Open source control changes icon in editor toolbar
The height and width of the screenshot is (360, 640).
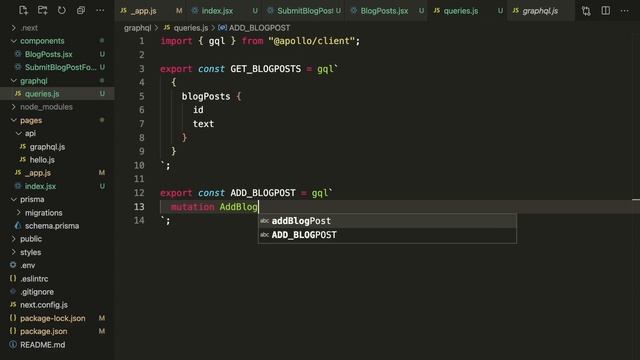[x=586, y=11]
